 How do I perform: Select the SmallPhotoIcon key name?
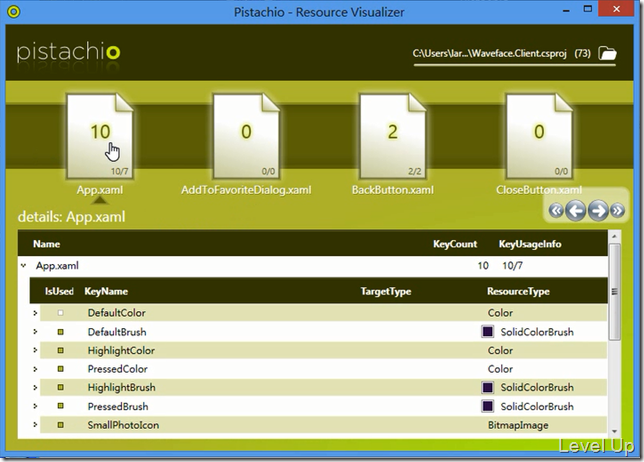[123, 425]
